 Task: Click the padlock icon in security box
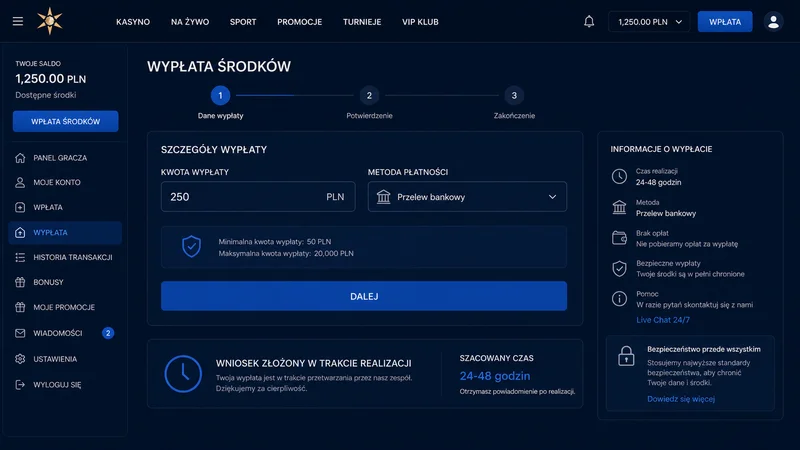pos(626,356)
